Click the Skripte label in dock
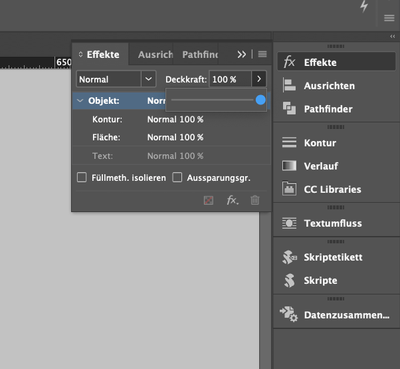 [320, 281]
